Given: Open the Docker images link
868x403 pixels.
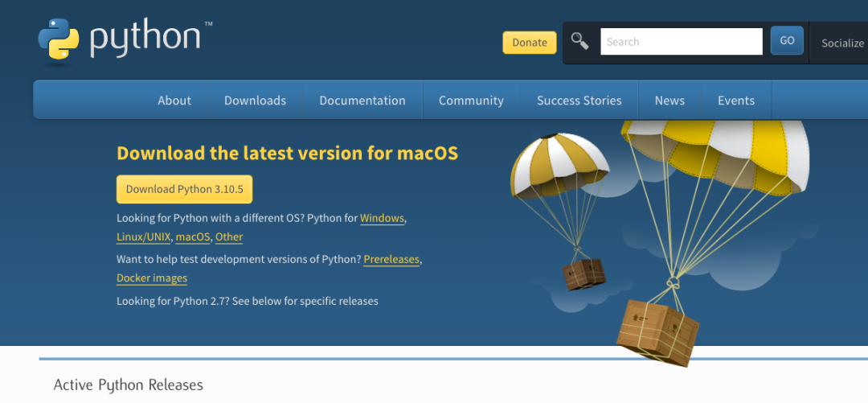Looking at the screenshot, I should pyautogui.click(x=152, y=278).
